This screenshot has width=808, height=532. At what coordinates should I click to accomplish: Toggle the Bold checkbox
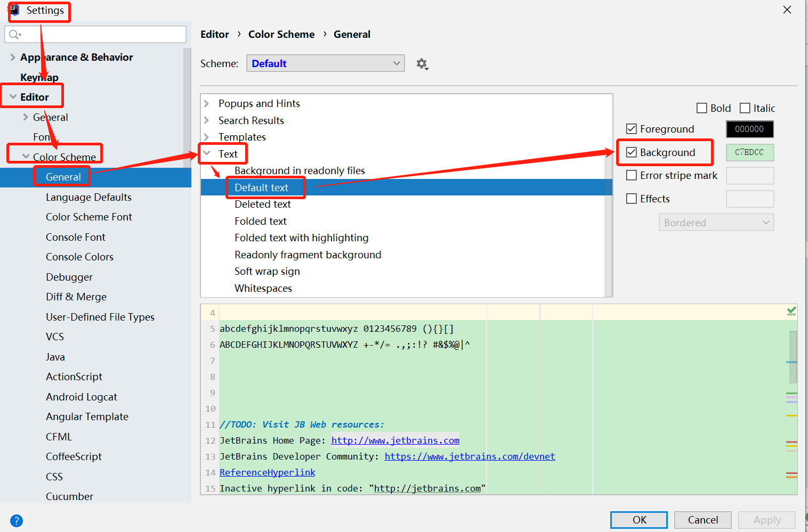702,108
